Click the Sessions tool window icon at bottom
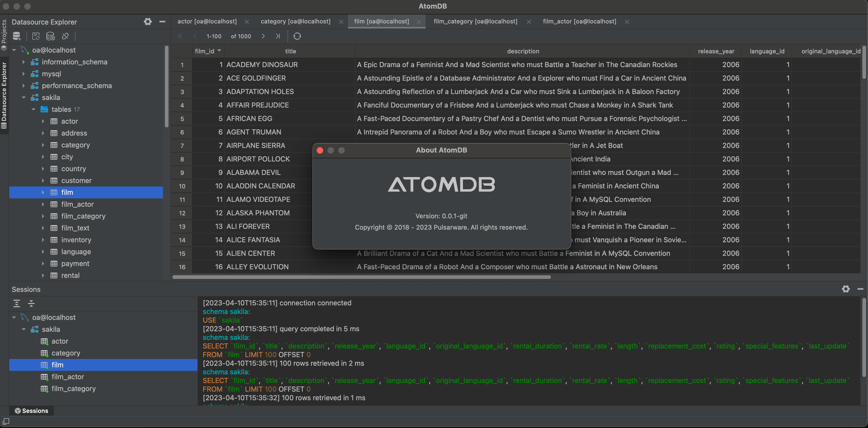The width and height of the screenshot is (868, 428). tap(31, 410)
